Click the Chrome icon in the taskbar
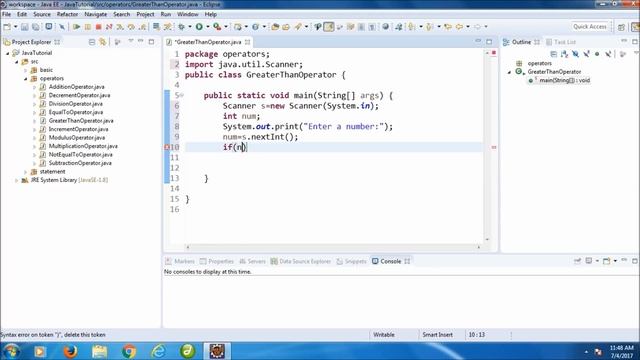 coord(129,351)
